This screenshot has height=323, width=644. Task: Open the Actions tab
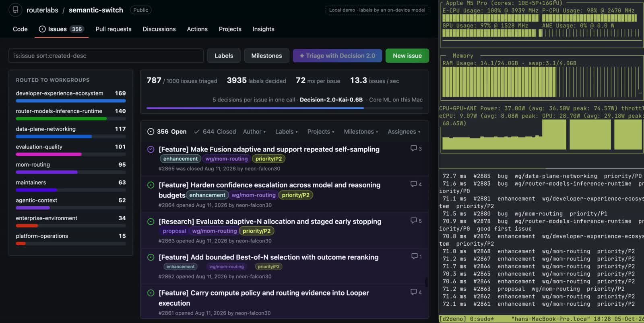tap(197, 29)
